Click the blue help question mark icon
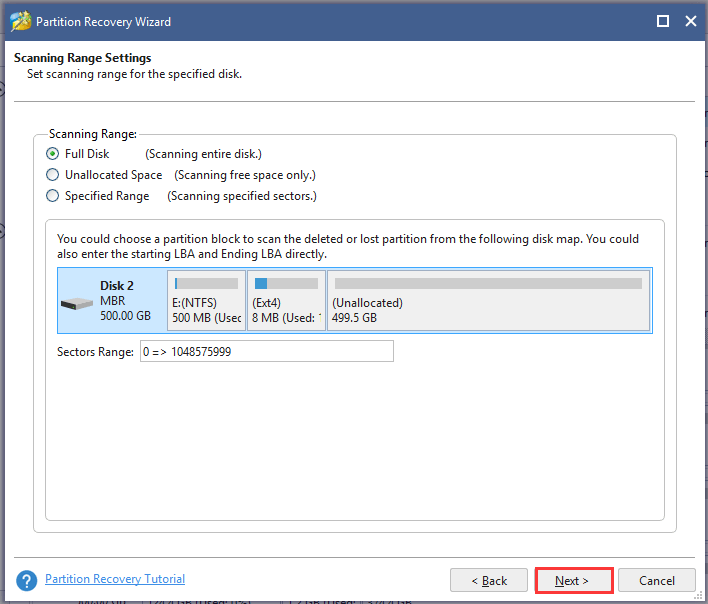 tap(27, 581)
